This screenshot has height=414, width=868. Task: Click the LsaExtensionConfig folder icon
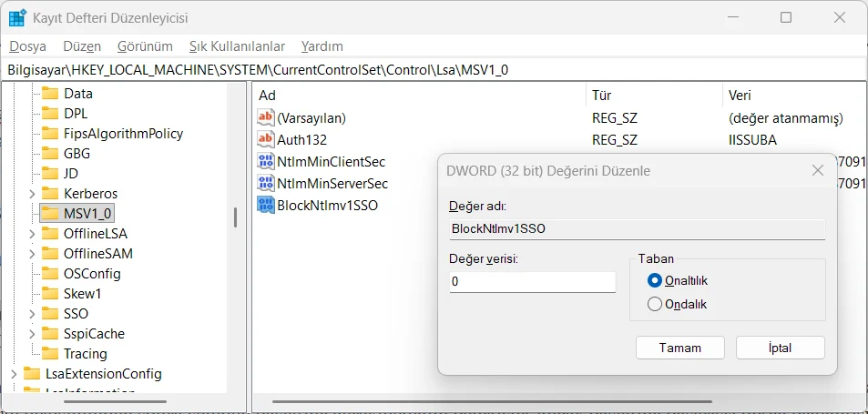[x=32, y=374]
